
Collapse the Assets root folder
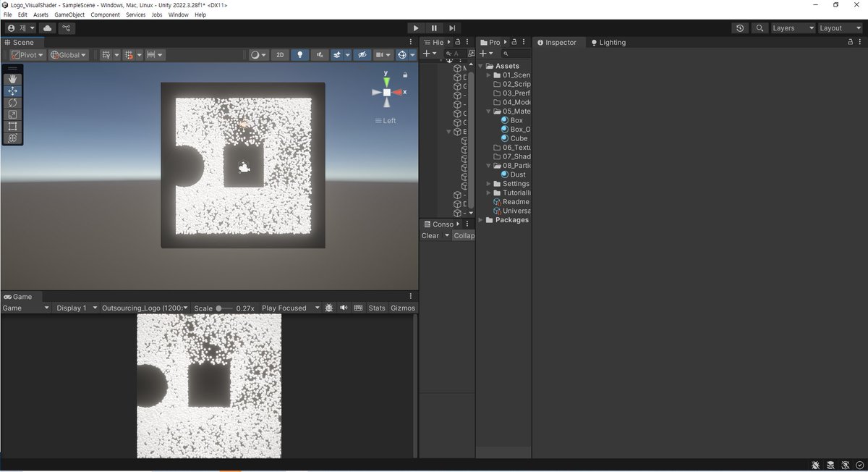[x=480, y=66]
